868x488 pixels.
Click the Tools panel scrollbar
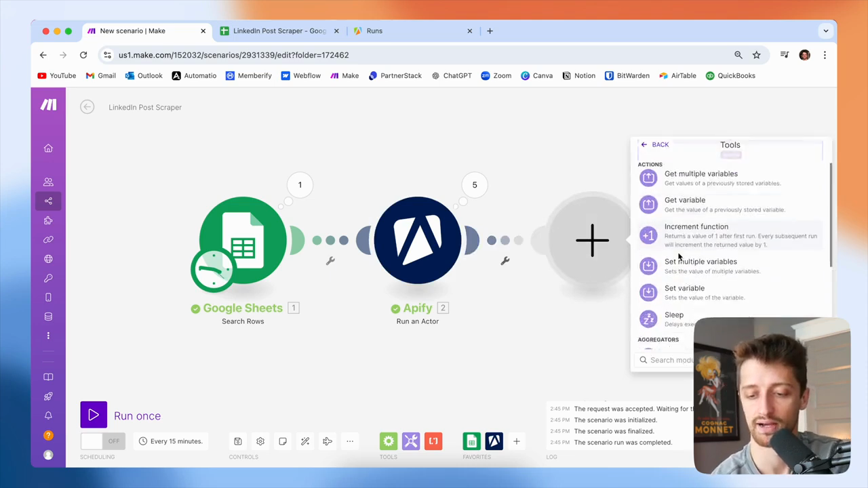point(830,215)
